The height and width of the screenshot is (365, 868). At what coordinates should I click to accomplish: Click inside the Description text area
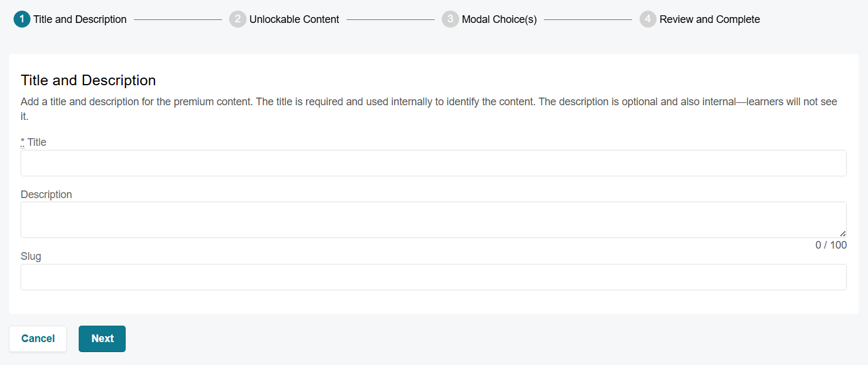click(x=433, y=220)
